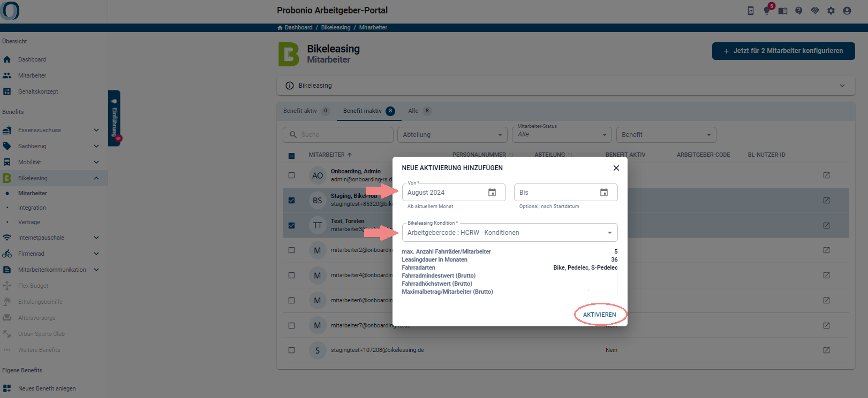Viewport: 868px width, 398px height.
Task: Expand Sachbezug in sidebar
Action: [96, 146]
